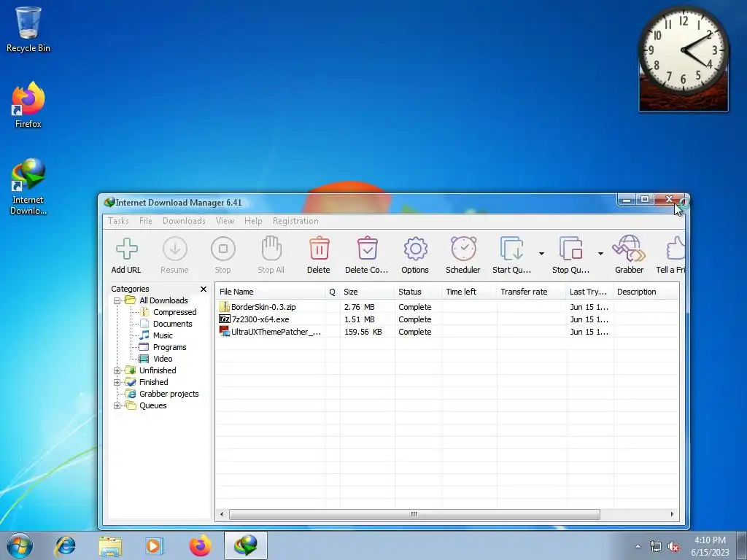Image resolution: width=747 pixels, height=560 pixels.
Task: Click the muted volume tray icon
Action: click(673, 547)
